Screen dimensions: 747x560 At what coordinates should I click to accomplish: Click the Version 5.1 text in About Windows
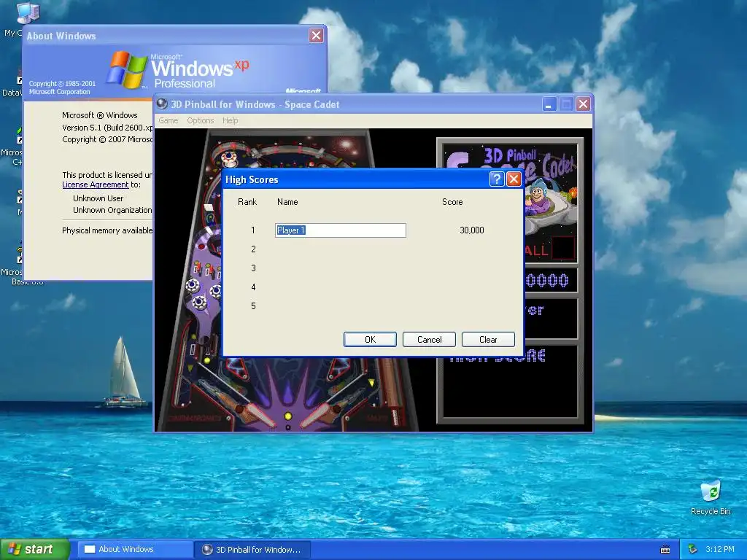[107, 128]
